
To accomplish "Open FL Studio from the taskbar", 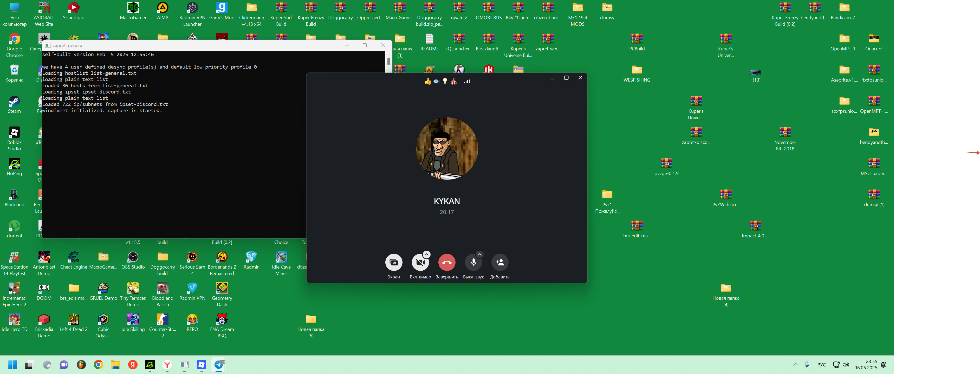I will (x=81, y=365).
